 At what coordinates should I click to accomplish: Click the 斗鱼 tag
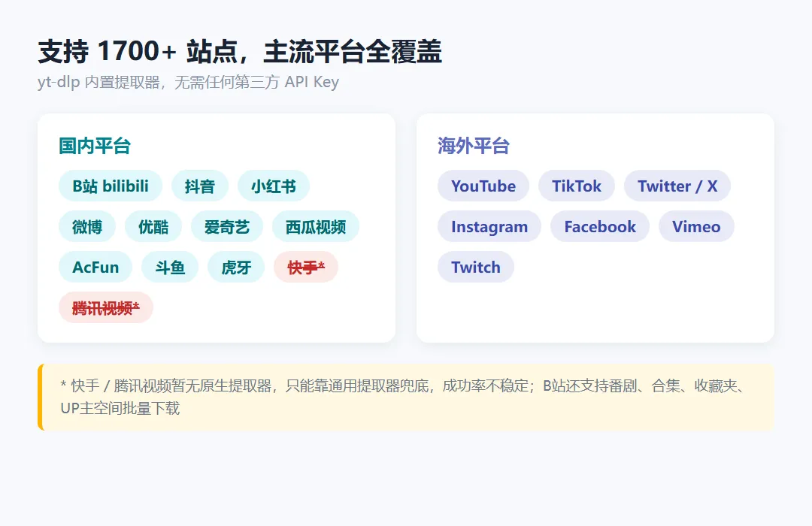pos(170,268)
